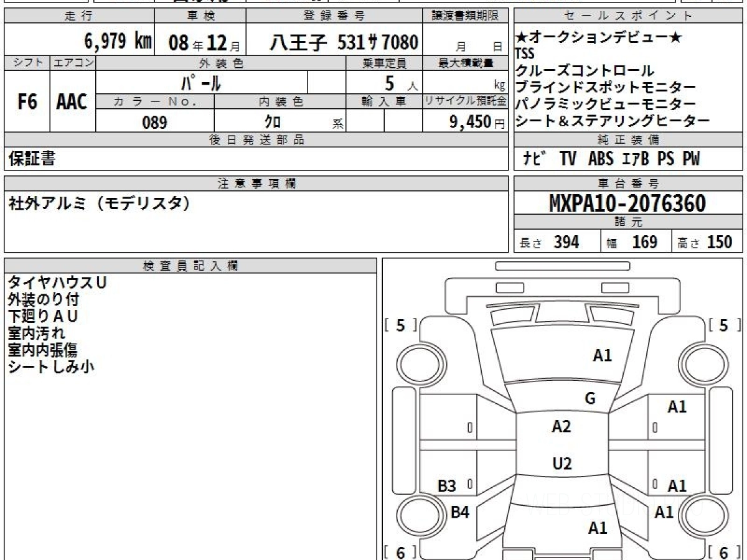Select inspector note 室内内張傷
The width and height of the screenshot is (747, 560).
44,350
